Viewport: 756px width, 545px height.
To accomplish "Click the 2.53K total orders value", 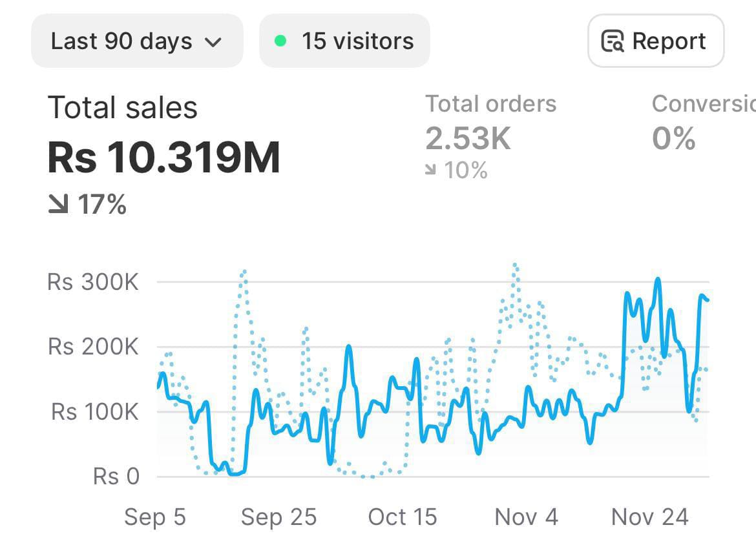I will point(468,138).
